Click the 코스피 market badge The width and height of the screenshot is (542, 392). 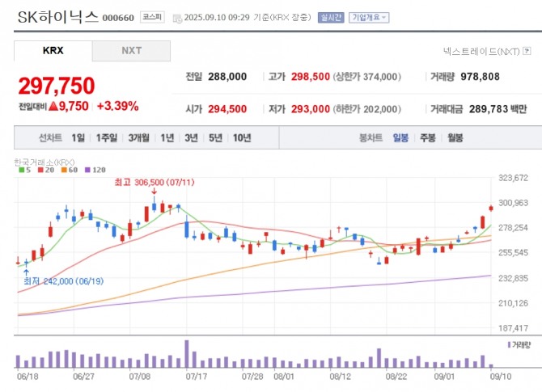click(x=150, y=16)
